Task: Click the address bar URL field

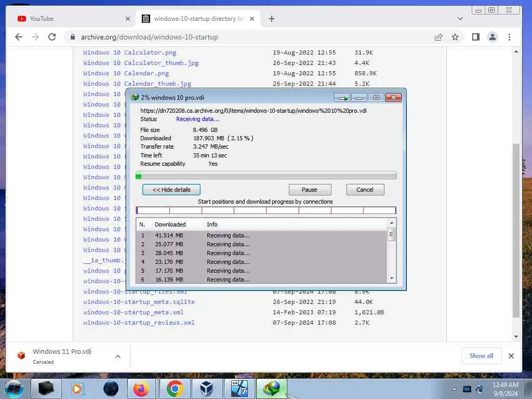Action: pyautogui.click(x=251, y=37)
